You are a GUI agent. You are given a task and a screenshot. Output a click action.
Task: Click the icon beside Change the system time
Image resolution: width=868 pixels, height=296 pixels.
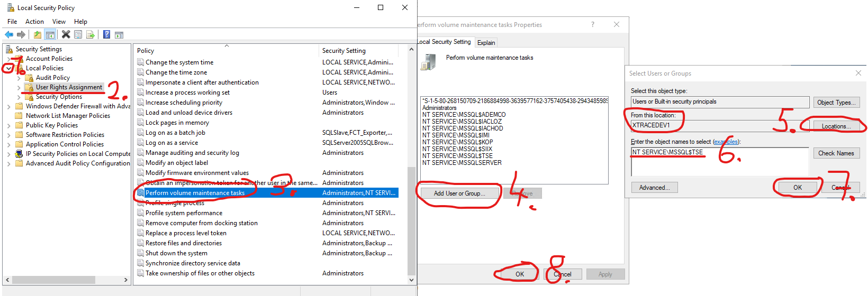[140, 62]
